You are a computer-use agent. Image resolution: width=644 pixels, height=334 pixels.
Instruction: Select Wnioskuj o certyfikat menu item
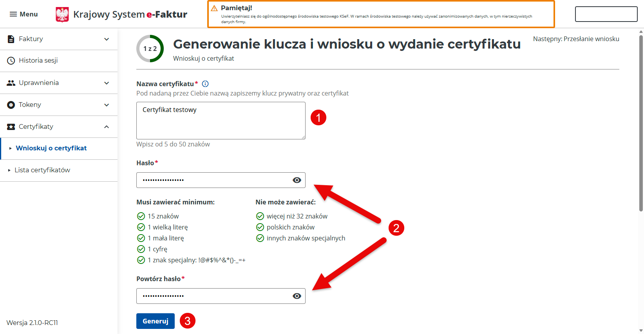(x=51, y=148)
